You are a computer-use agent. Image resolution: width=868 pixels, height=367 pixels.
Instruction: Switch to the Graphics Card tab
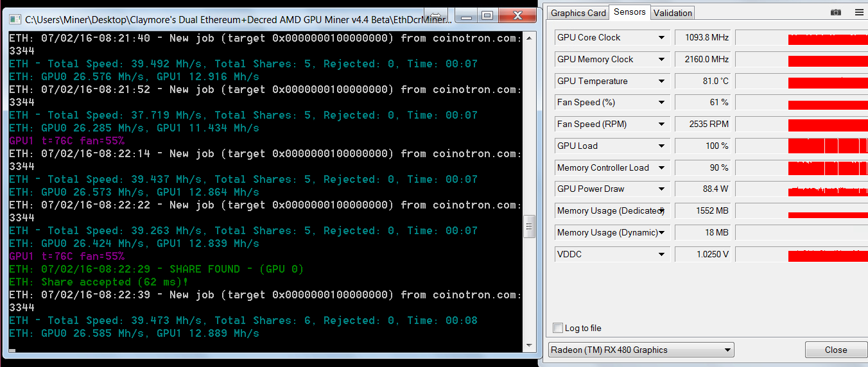coord(578,13)
